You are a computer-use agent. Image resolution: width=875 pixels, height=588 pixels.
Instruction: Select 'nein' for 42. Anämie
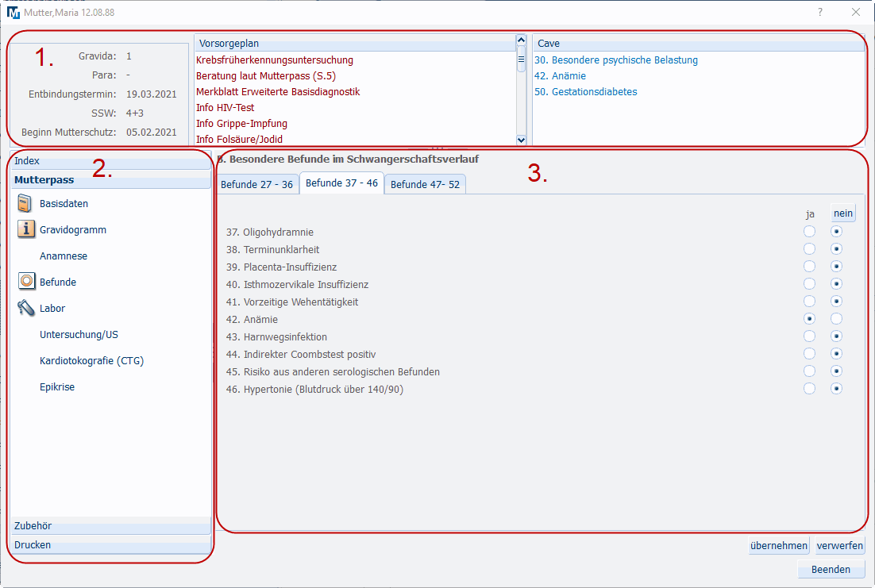pos(836,318)
